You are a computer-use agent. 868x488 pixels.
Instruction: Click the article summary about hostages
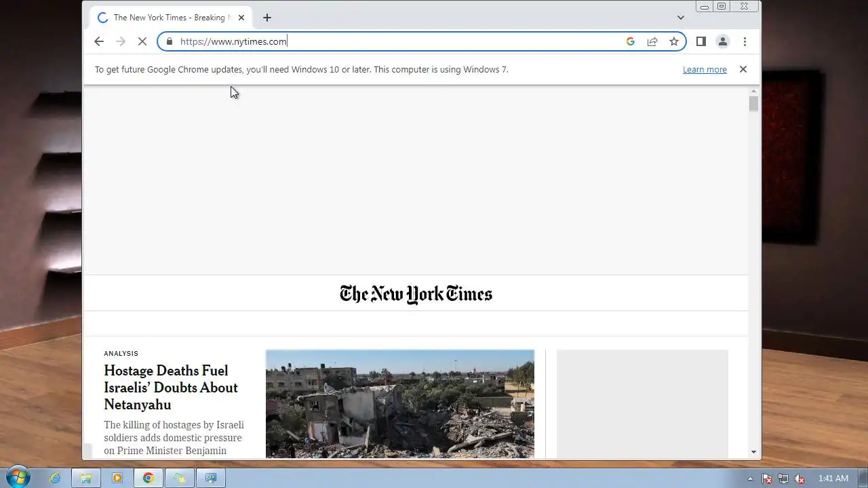[174, 438]
